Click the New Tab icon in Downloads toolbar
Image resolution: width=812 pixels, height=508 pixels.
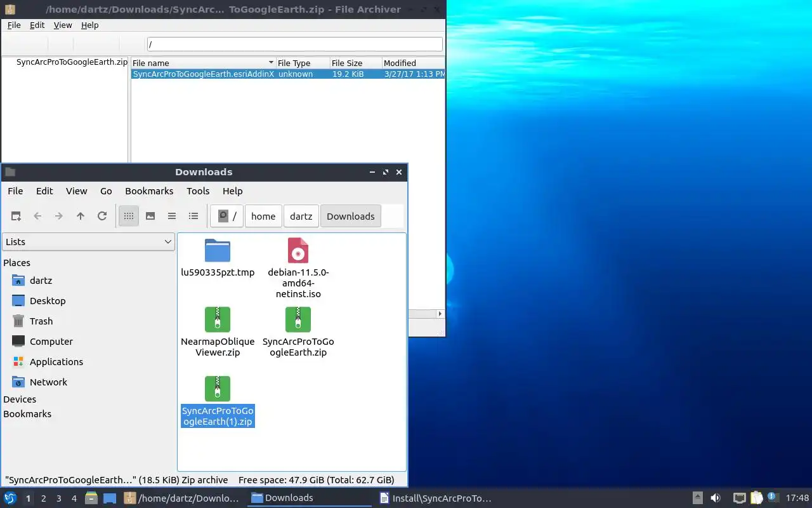pyautogui.click(x=16, y=216)
